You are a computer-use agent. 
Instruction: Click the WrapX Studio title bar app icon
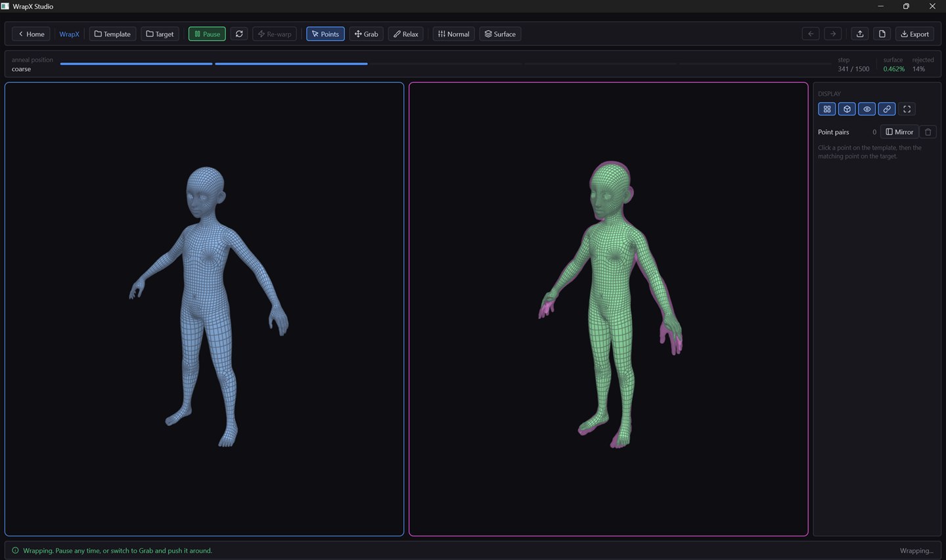click(x=5, y=6)
